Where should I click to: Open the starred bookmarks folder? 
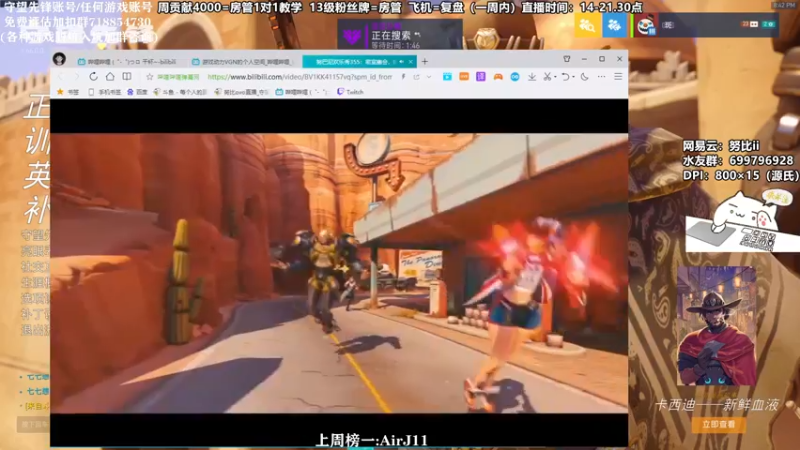pos(68,92)
